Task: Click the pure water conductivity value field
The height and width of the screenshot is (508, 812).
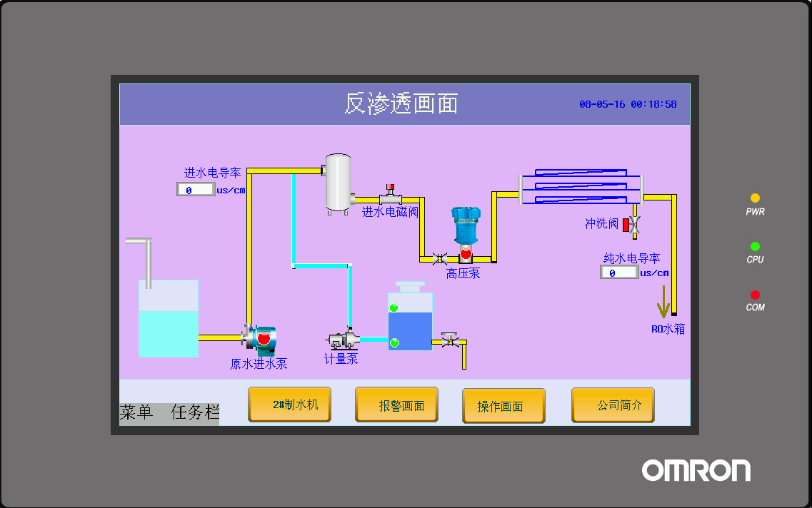Action: [619, 272]
